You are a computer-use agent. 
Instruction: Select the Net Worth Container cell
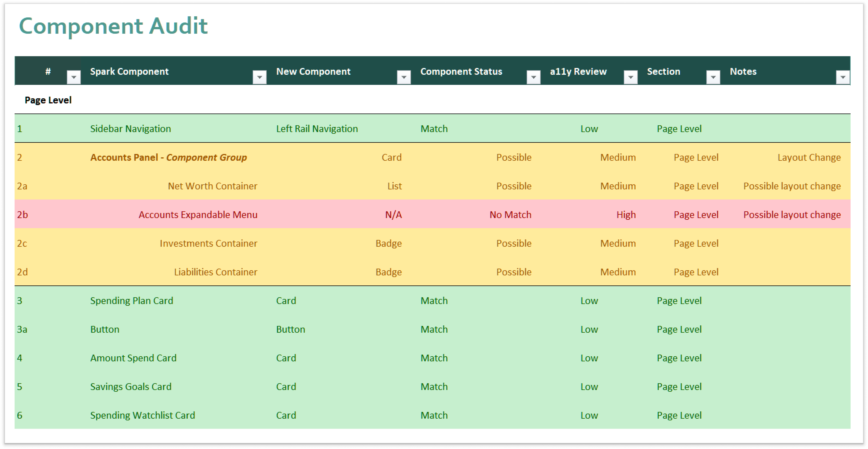coord(213,186)
